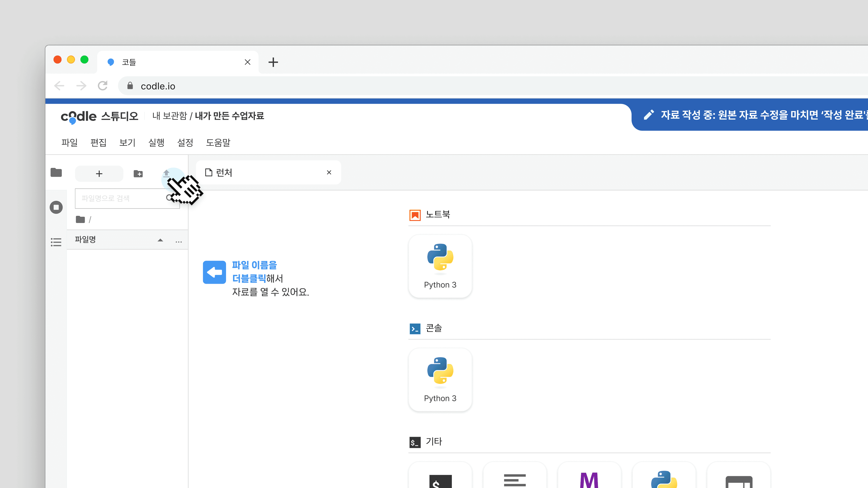Open the file list column options ellipsis
Viewport: 868px width, 488px height.
(x=179, y=242)
